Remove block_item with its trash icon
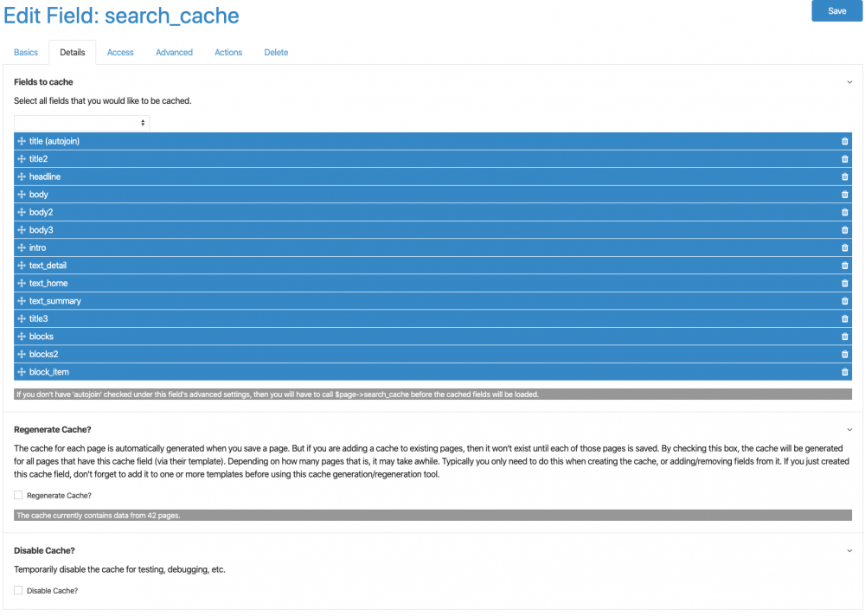865x616 pixels. (x=844, y=372)
